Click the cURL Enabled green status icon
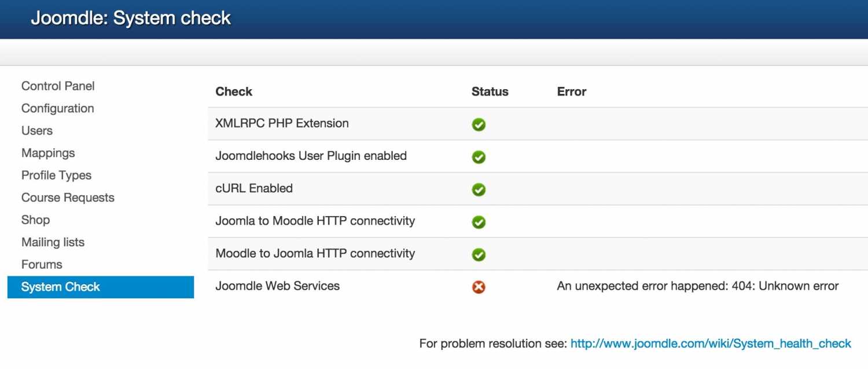Viewport: 868px width, 369px height. click(479, 189)
